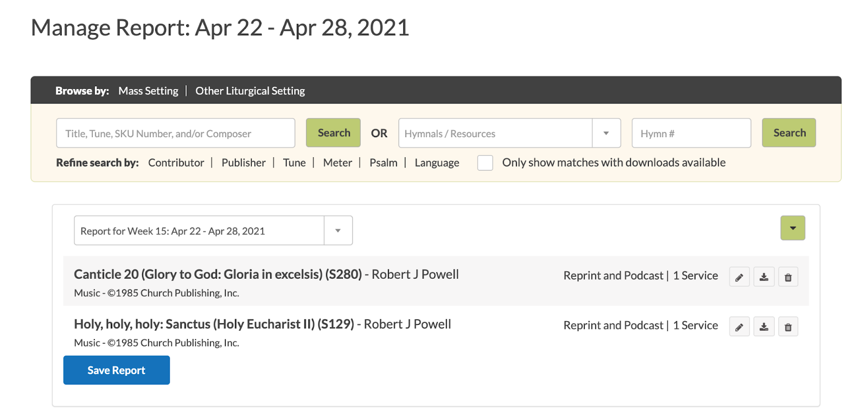Edit the Canticle 20 entry with pencil icon
The height and width of the screenshot is (416, 868).
(x=739, y=277)
